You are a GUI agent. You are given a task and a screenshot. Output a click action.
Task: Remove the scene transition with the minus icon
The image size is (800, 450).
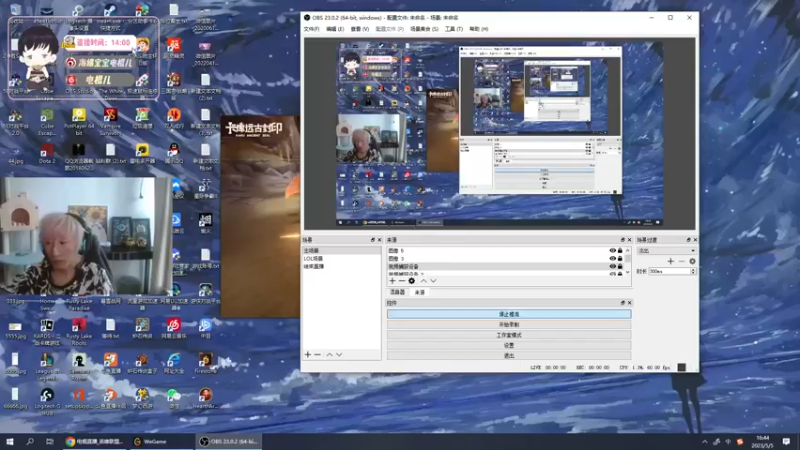[681, 261]
